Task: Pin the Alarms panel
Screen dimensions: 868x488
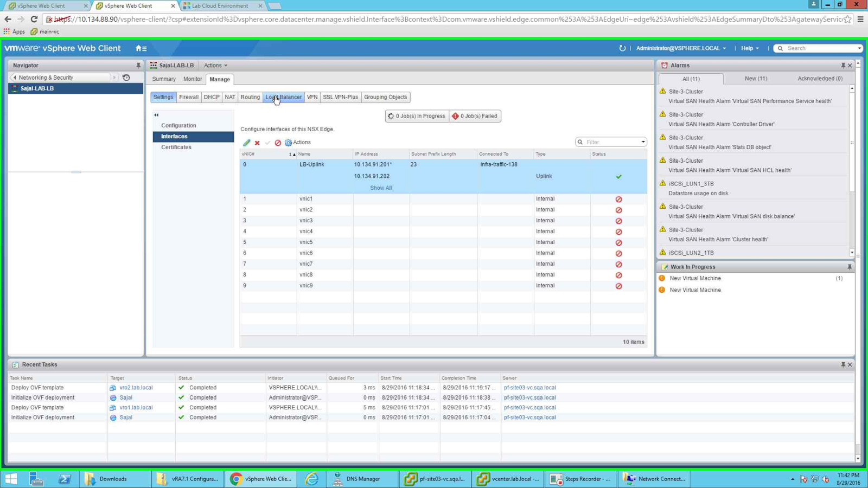Action: 843,65
